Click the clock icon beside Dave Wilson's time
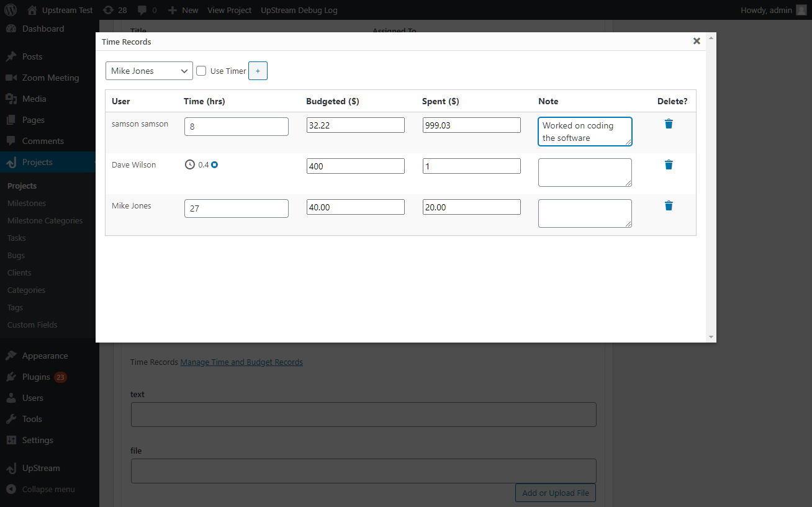This screenshot has height=507, width=812. (190, 164)
